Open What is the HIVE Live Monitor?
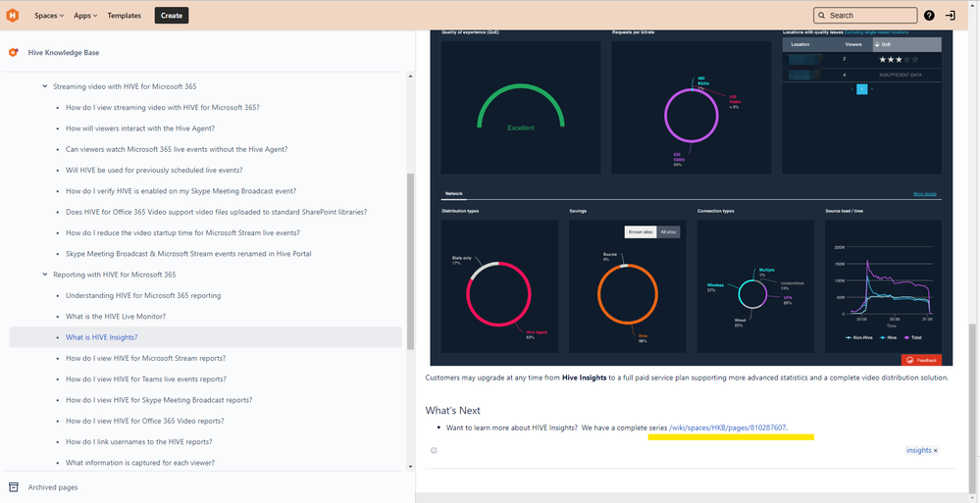980x503 pixels. point(116,316)
